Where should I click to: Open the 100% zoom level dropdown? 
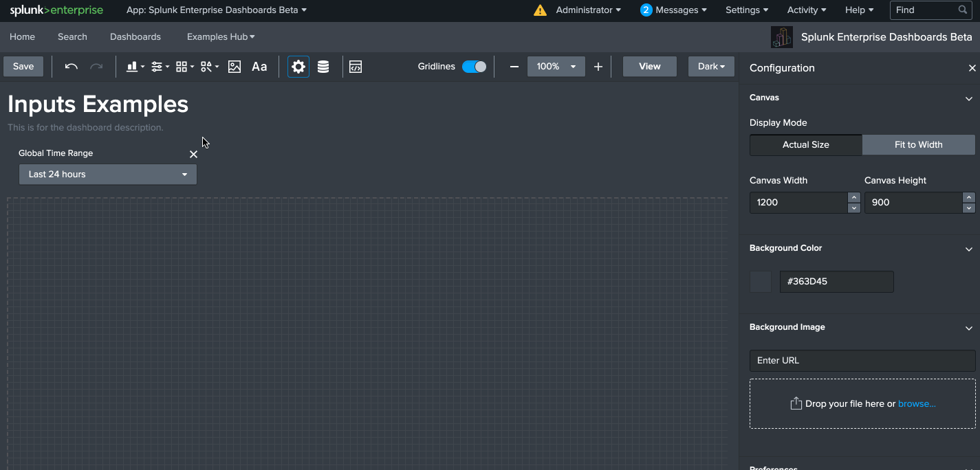(x=556, y=67)
